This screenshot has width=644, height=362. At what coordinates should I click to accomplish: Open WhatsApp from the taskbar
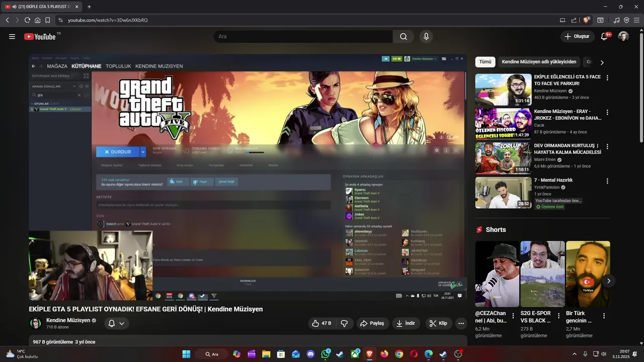(326, 354)
